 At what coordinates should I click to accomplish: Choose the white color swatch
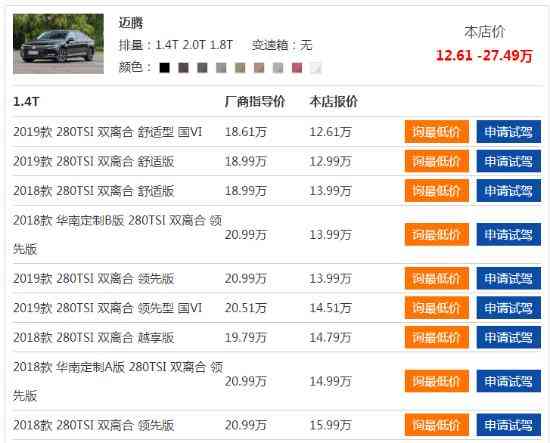[x=316, y=68]
